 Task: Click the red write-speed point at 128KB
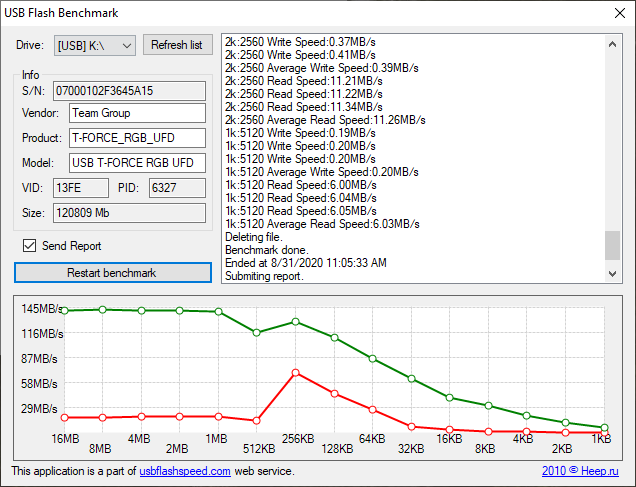(x=334, y=394)
